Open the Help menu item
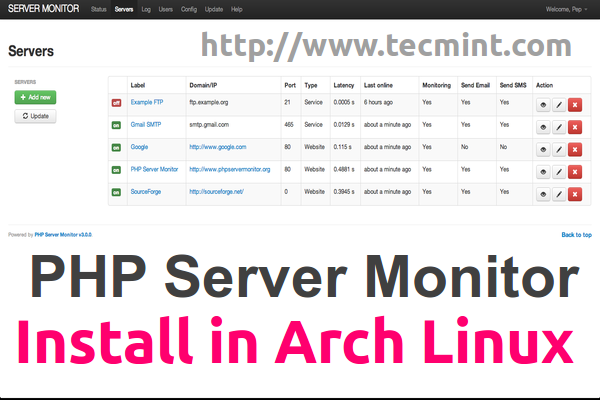Image resolution: width=600 pixels, height=400 pixels. pos(236,9)
